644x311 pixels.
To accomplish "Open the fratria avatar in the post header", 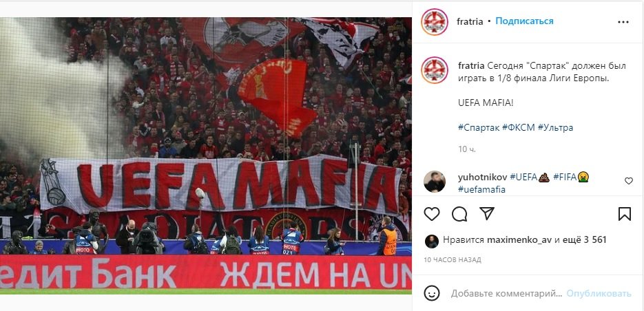I will (x=435, y=22).
